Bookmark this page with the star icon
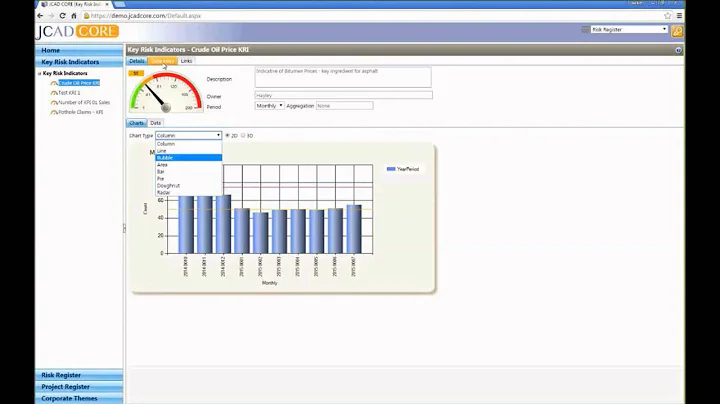Screen dimensions: 720x404 [667, 16]
